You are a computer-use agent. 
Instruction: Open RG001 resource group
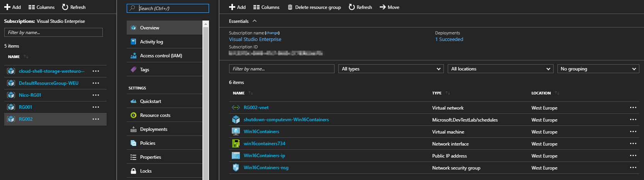[25, 107]
